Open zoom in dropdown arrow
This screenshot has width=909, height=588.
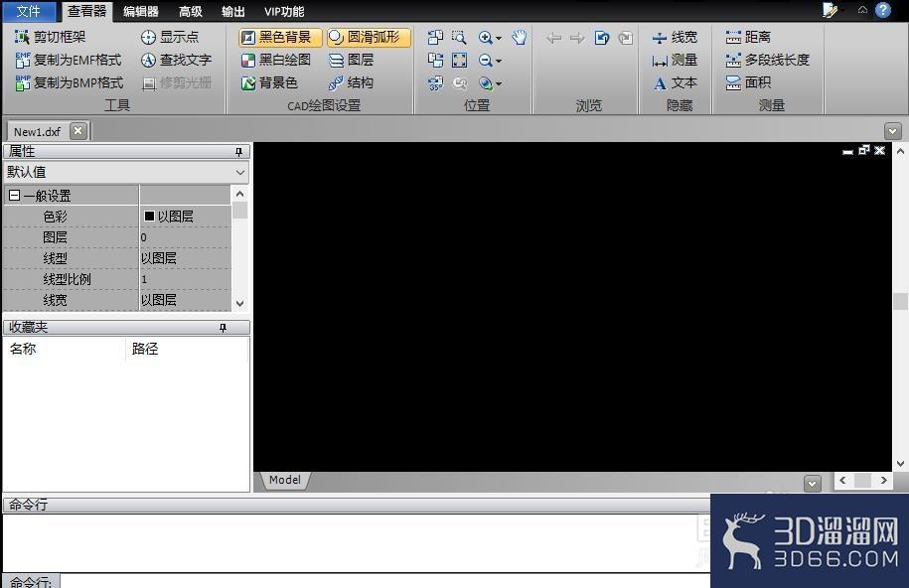pyautogui.click(x=499, y=39)
